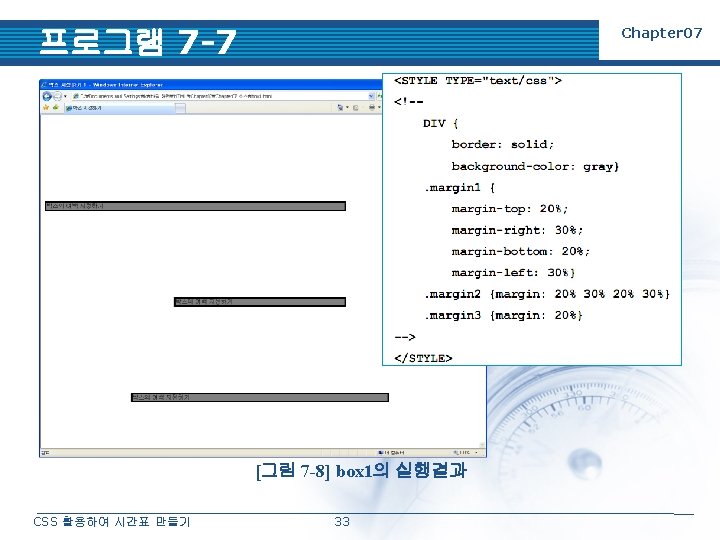Click the Internet Explorer Back arrow
The height and width of the screenshot is (540, 720).
(47, 96)
